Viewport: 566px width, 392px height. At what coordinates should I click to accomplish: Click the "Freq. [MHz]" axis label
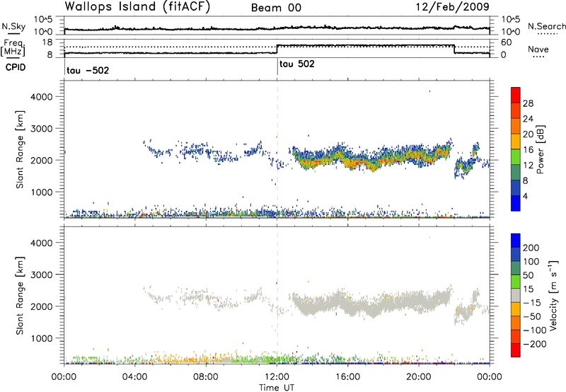tap(13, 47)
